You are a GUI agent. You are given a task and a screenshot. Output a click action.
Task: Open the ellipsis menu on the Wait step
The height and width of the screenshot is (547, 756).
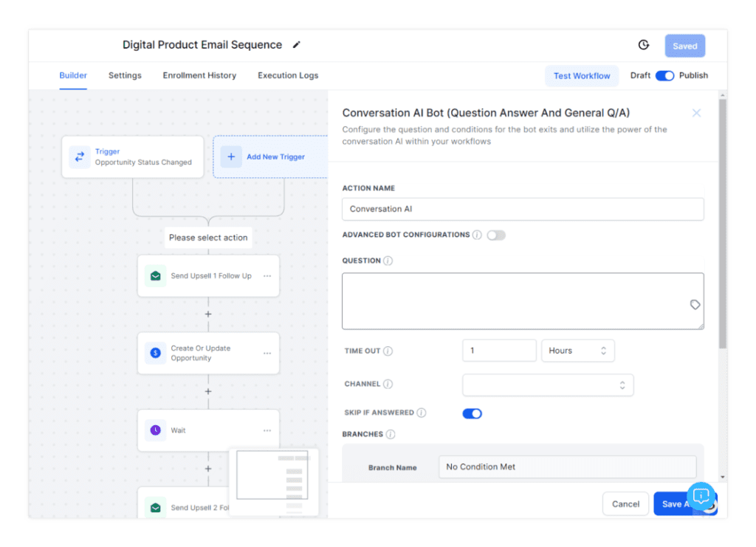(266, 430)
